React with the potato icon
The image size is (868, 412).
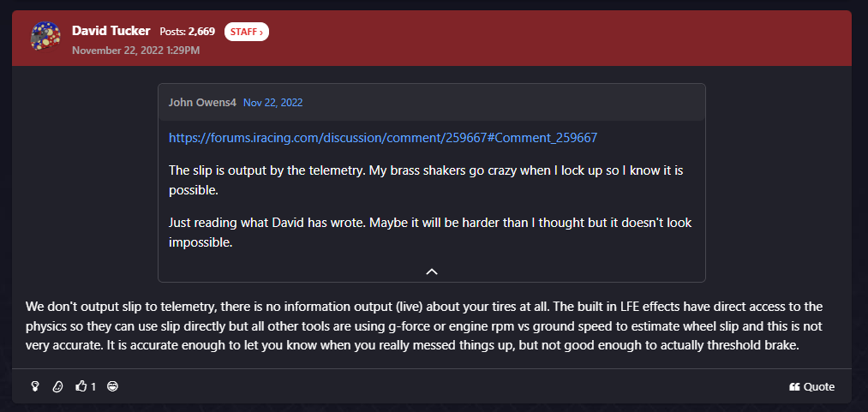57,386
